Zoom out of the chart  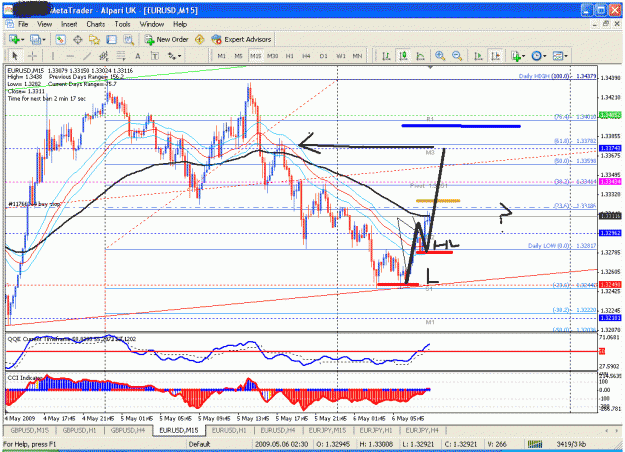coord(457,56)
